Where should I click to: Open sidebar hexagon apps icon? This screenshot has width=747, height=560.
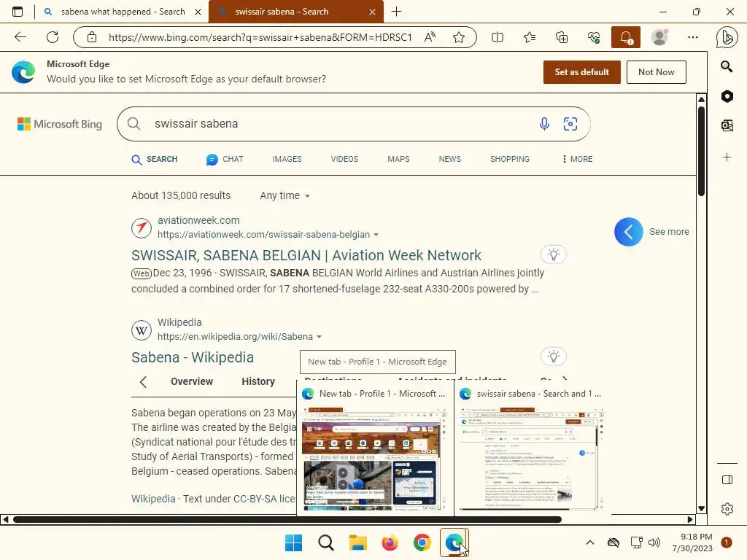pos(727,96)
